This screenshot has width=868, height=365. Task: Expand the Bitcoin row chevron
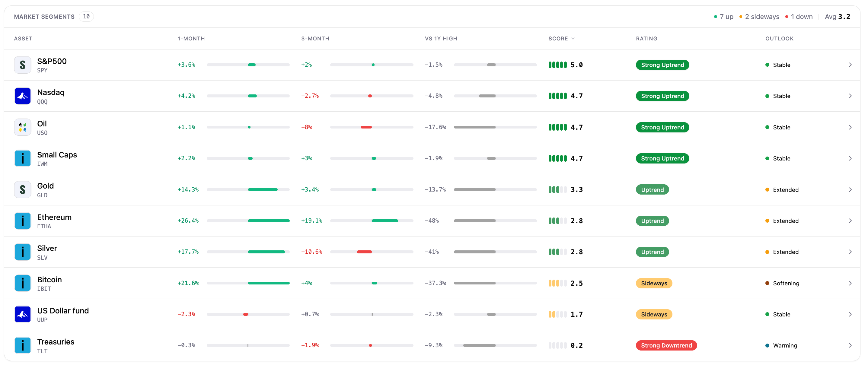(850, 283)
